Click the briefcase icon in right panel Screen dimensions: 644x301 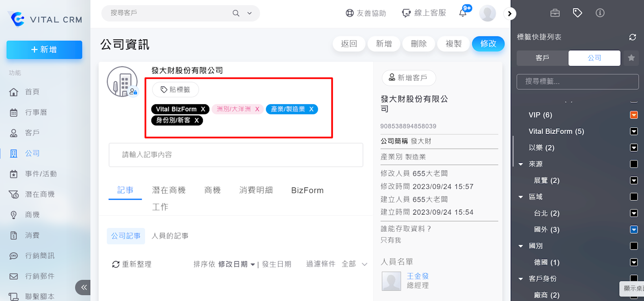555,13
